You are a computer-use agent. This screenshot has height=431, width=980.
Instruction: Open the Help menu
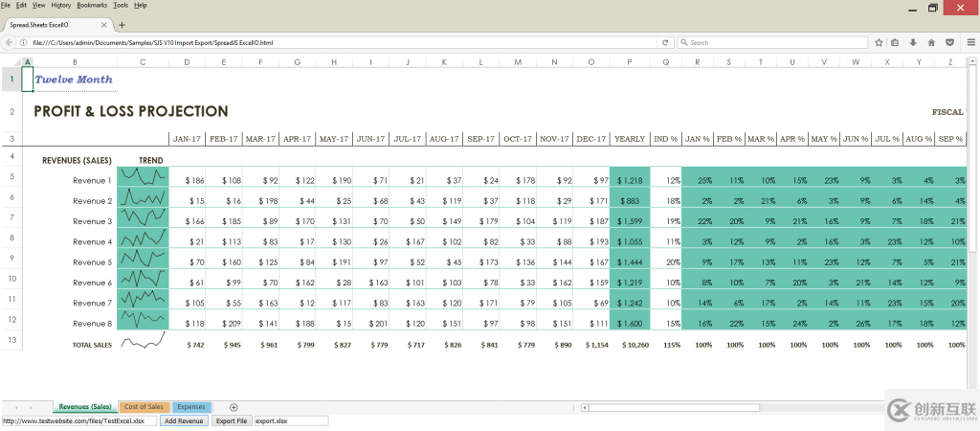pos(141,5)
